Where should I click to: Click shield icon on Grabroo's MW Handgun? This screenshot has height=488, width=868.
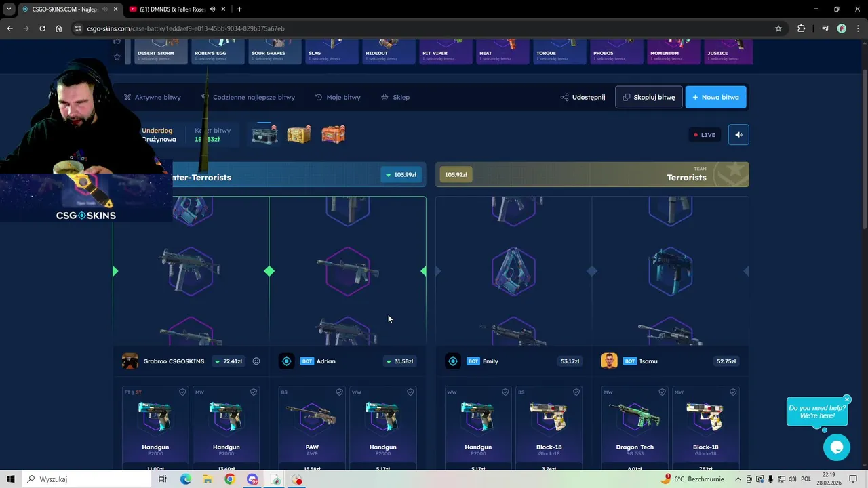tap(254, 392)
